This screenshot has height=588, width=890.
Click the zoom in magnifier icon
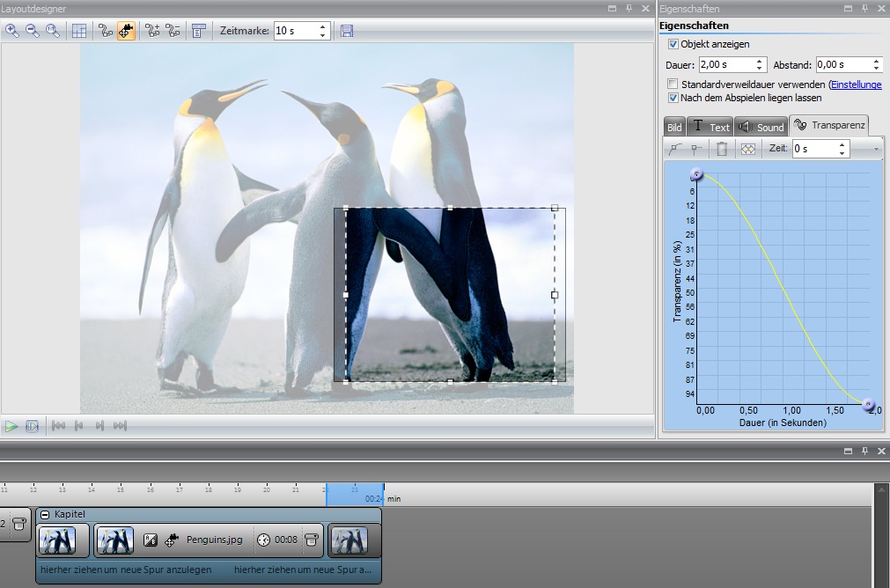click(x=12, y=31)
